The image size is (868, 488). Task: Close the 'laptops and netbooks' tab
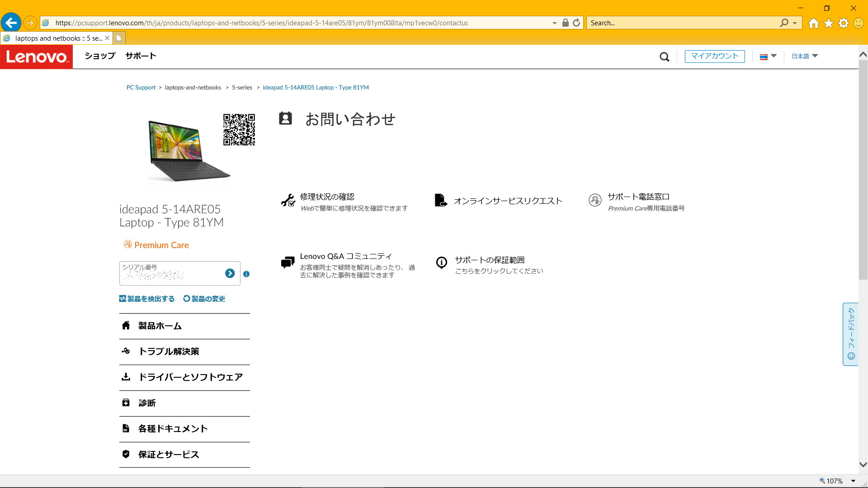[x=107, y=38]
